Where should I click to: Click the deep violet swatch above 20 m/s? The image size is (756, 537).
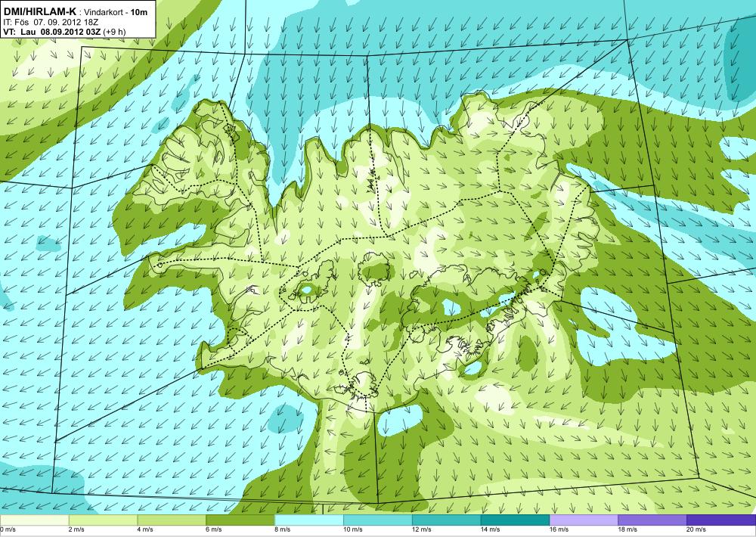pos(721,520)
